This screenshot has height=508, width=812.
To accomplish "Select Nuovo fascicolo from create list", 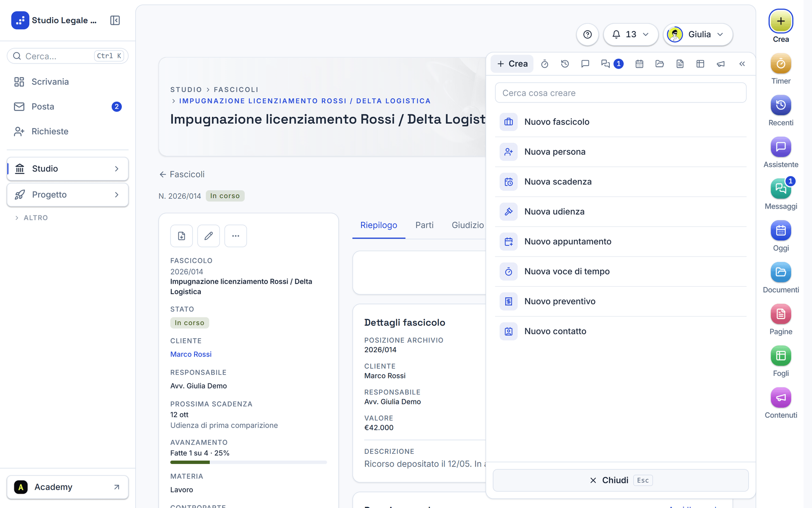I will [620, 122].
